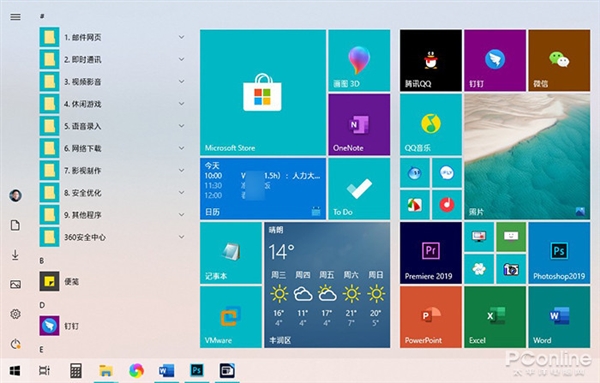Open the colorful browser taskbar icon

tap(136, 370)
